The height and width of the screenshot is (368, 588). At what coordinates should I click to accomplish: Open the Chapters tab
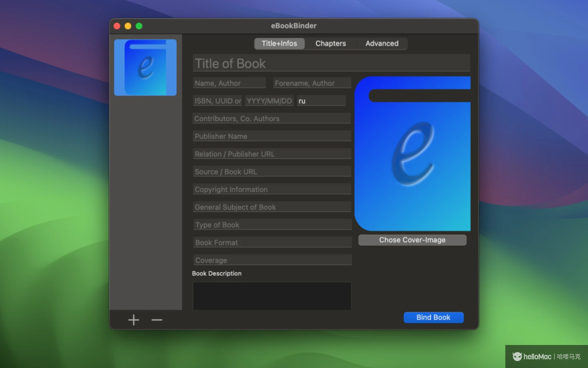[331, 44]
